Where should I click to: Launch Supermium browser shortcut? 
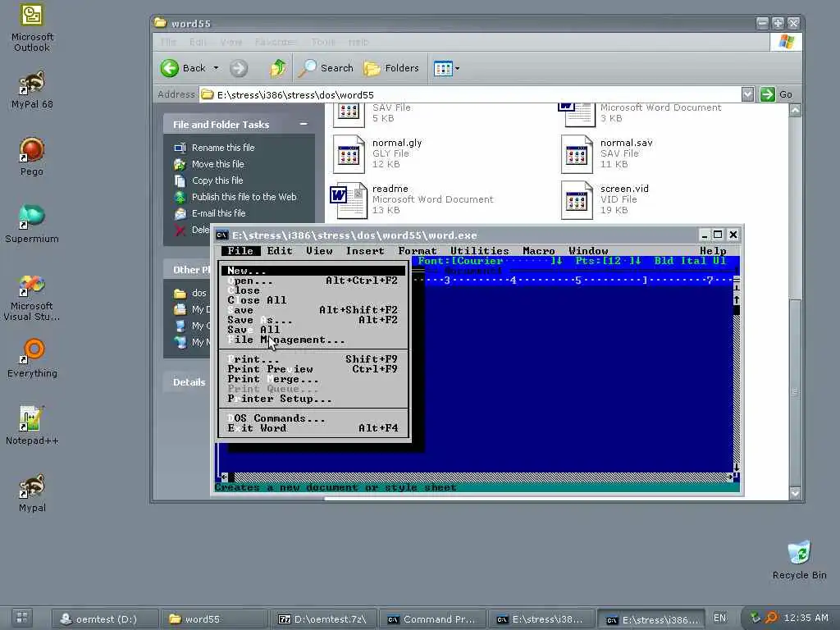[32, 224]
